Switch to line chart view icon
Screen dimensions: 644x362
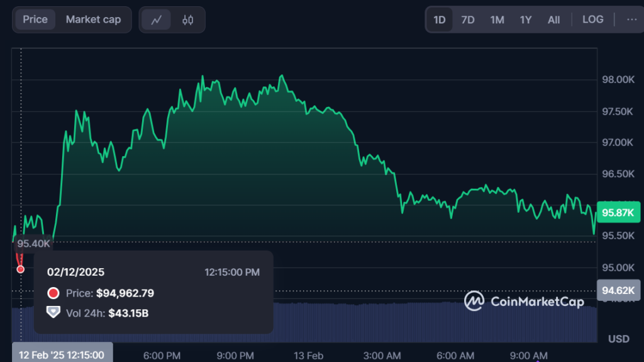(157, 20)
